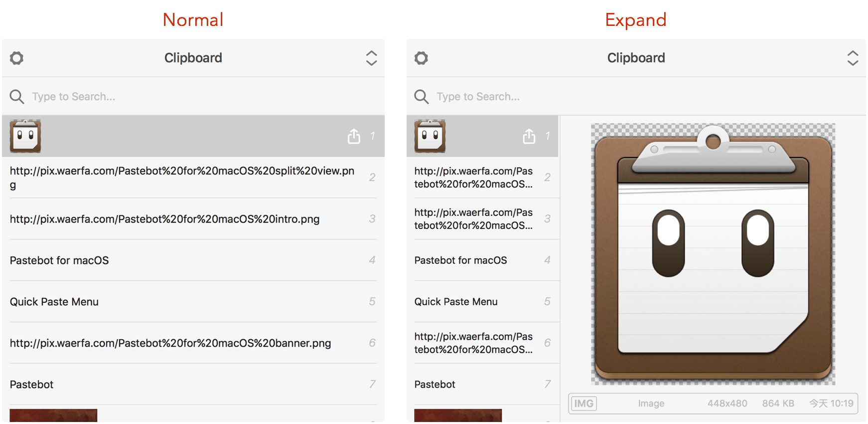Click search magnifier icon in Expand panel
Image resolution: width=868 pixels, height=424 pixels.
point(422,96)
